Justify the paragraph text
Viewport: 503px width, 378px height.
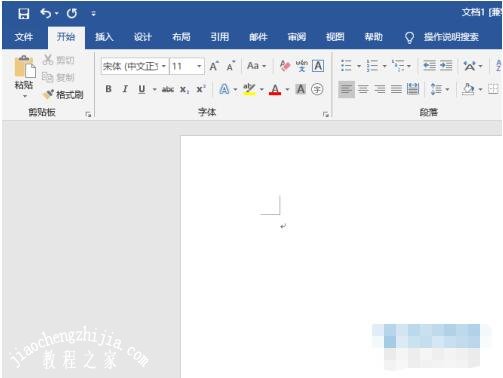tap(396, 89)
